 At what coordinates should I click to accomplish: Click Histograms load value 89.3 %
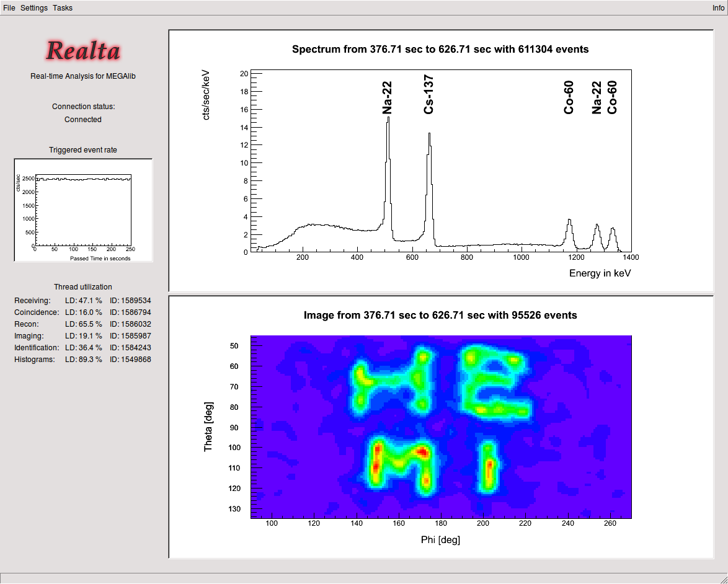point(84,360)
